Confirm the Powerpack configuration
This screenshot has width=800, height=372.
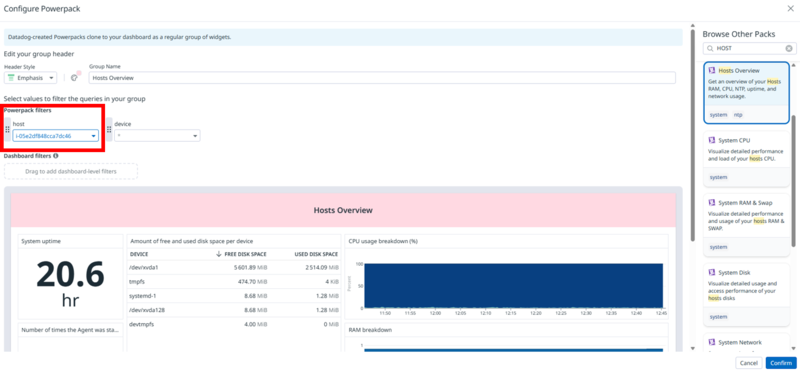pyautogui.click(x=781, y=363)
